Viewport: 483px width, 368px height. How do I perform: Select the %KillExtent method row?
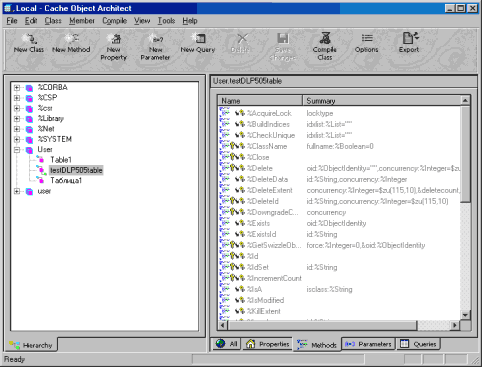pos(340,311)
